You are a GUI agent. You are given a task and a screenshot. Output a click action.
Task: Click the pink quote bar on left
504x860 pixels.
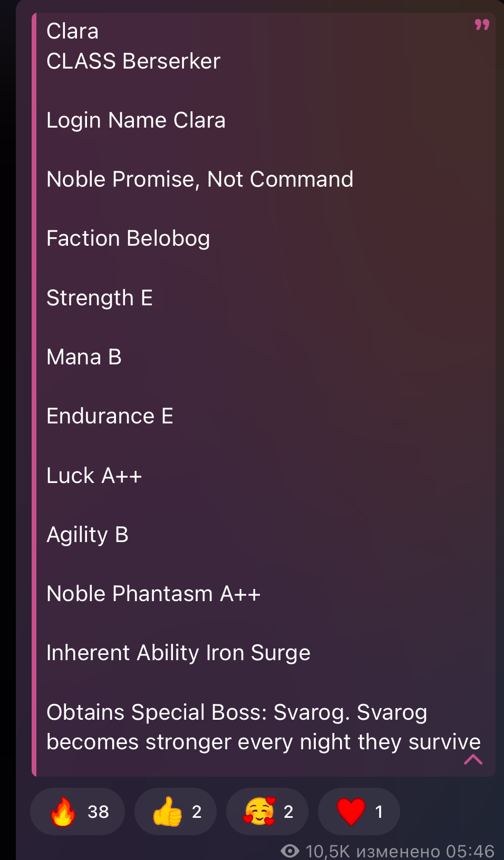pos(34,394)
